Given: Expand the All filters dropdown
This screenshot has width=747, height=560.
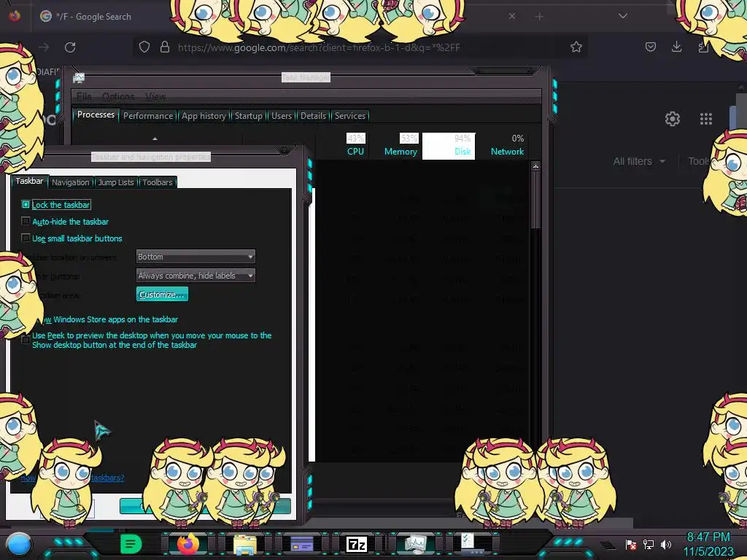Looking at the screenshot, I should click(639, 161).
